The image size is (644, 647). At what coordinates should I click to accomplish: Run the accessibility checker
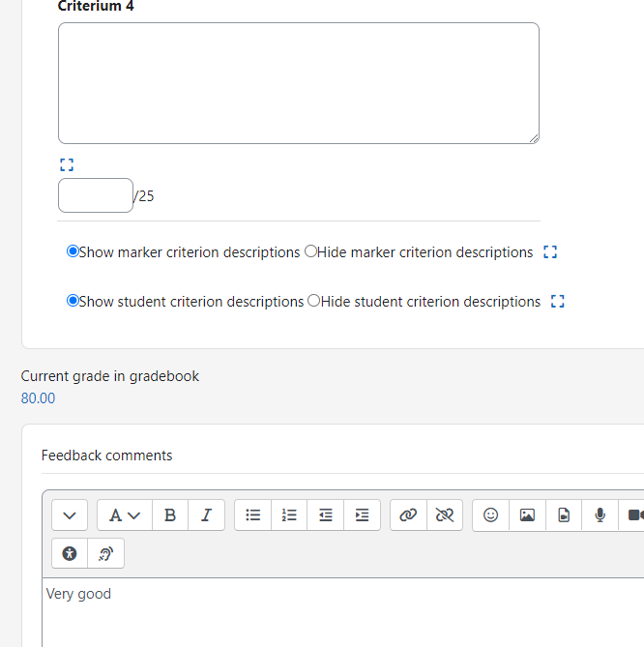70,553
